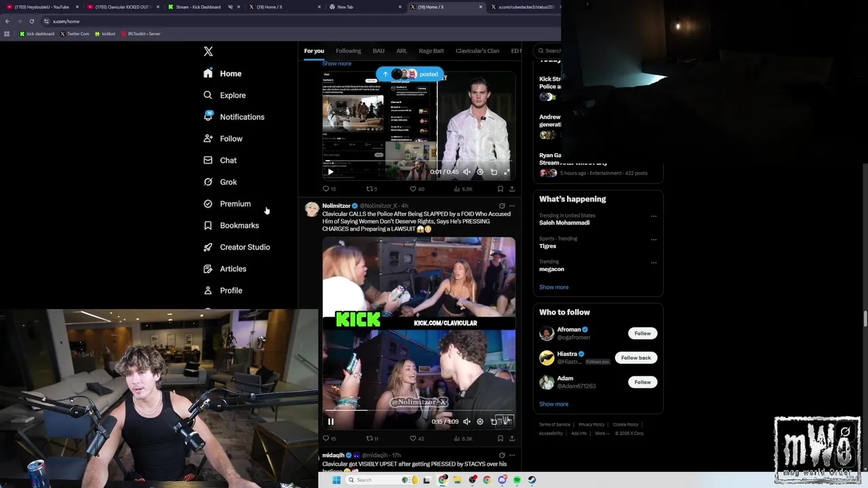The height and width of the screenshot is (488, 868).
Task: Click the X search field
Action: [x=547, y=51]
